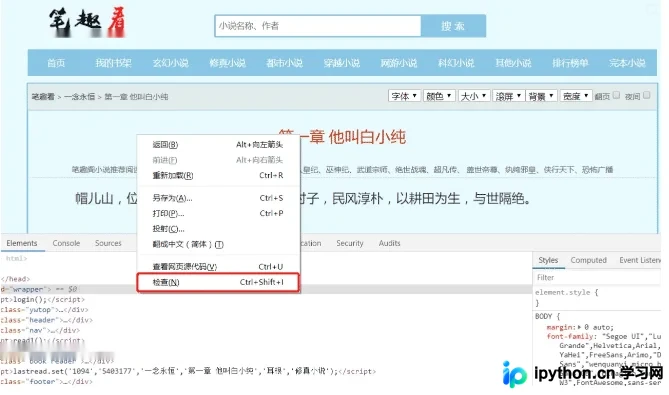Click the Styles Filter input
Viewport: 669px width, 395px height.
597,278
